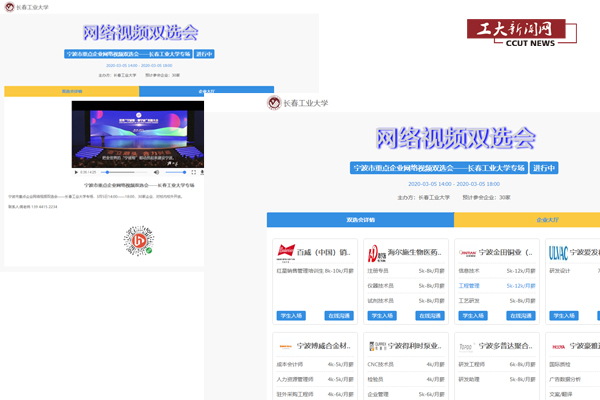Switch to the blue 企业大厅 tab in left page
The width and height of the screenshot is (600, 400).
[207, 91]
